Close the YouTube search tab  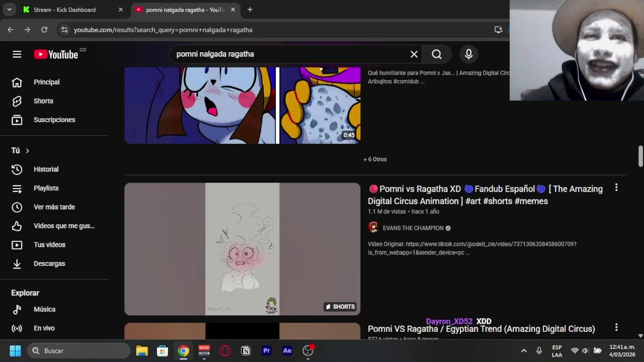click(233, 10)
